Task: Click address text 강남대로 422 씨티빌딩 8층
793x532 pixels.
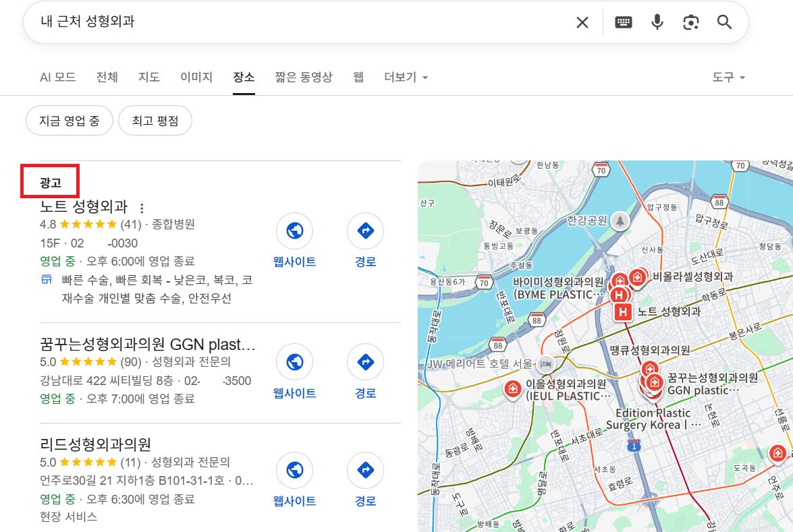Action: point(107,380)
